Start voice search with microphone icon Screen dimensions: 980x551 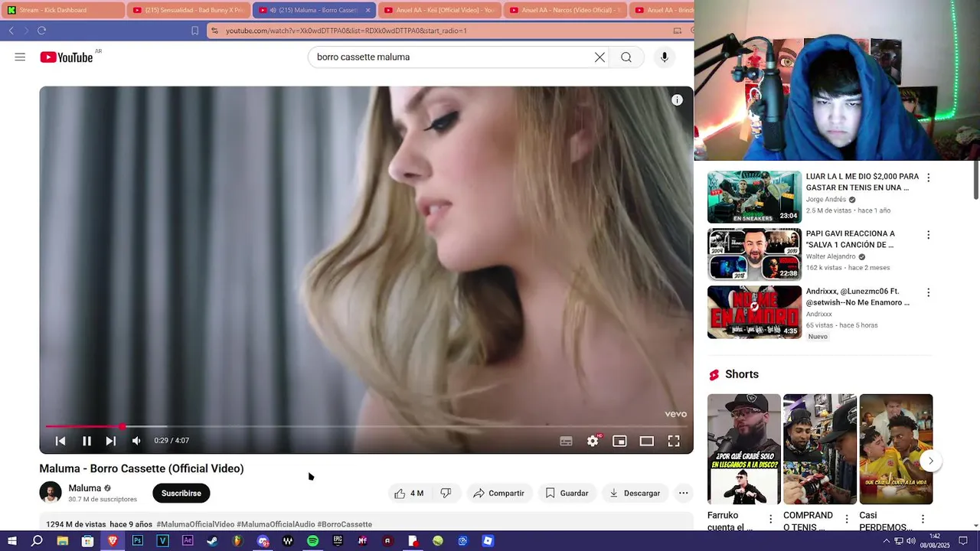pyautogui.click(x=665, y=57)
